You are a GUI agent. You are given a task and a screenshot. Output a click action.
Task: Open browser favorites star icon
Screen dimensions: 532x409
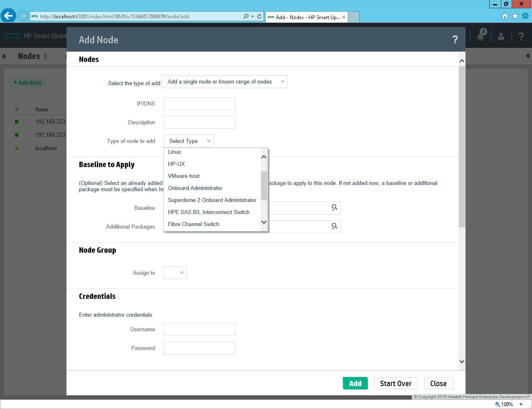(x=515, y=16)
